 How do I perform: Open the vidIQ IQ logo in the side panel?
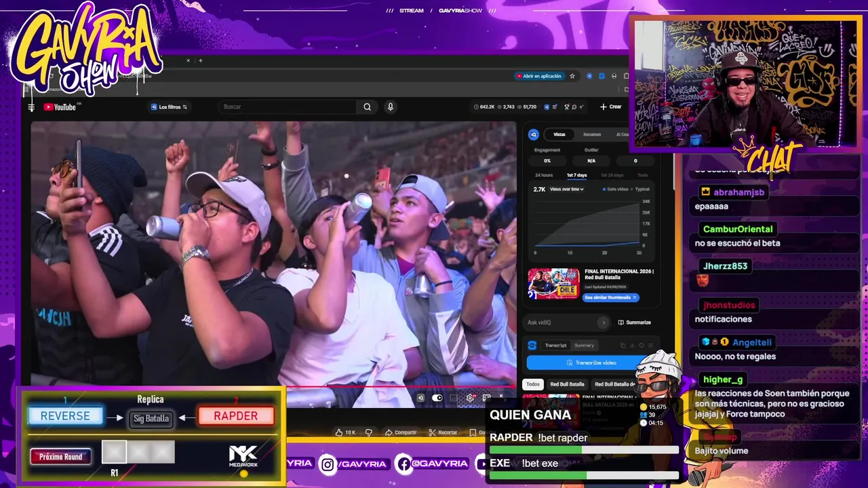tap(533, 134)
